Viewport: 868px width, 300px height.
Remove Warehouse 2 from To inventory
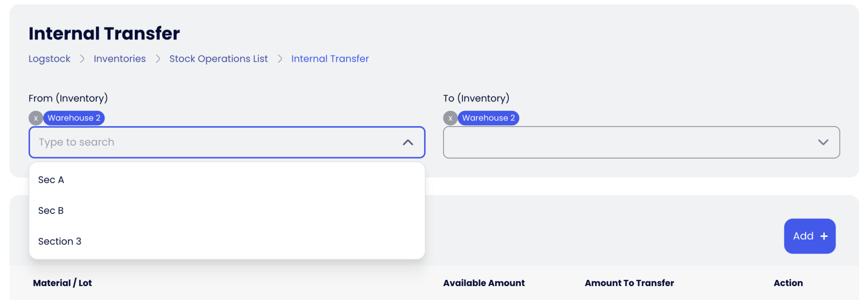tap(450, 118)
